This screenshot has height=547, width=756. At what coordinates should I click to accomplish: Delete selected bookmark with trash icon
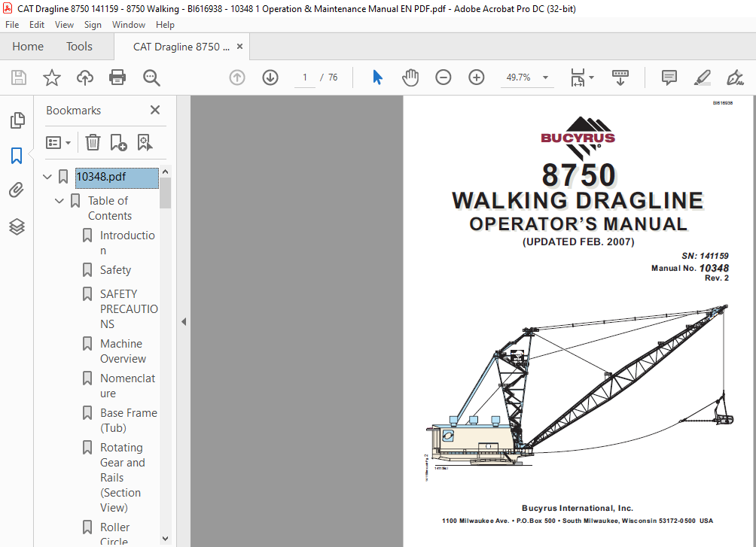93,143
